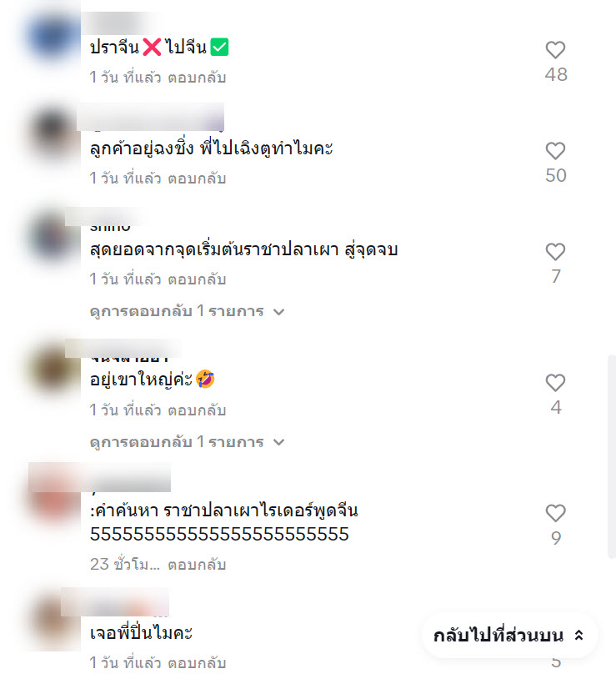Viewport: 616px width, 684px height.
Task: Like the อยู่เขาใหญ่ค่ะ comment
Action: click(555, 383)
